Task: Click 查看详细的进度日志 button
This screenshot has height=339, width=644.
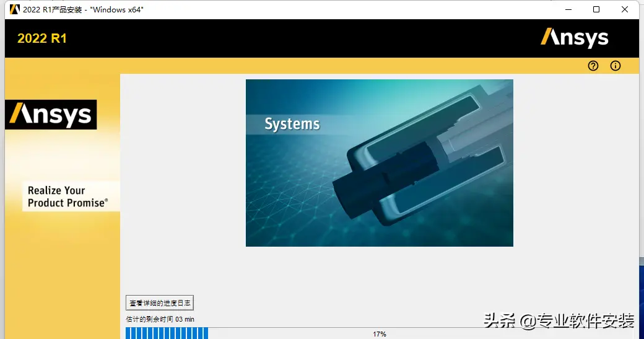Action: tap(159, 303)
